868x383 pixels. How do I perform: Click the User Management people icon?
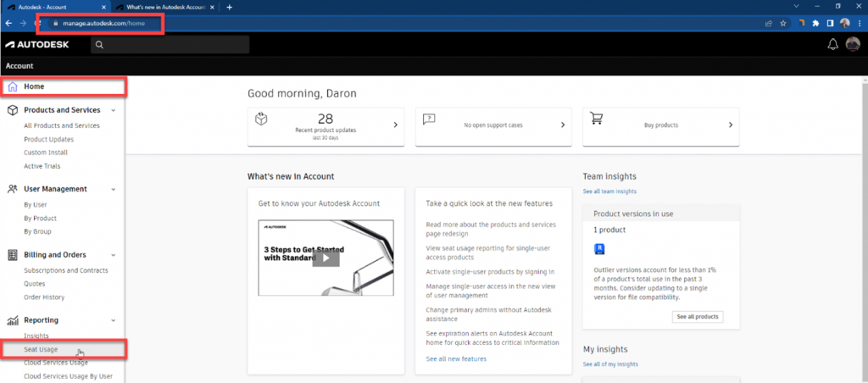click(x=12, y=189)
